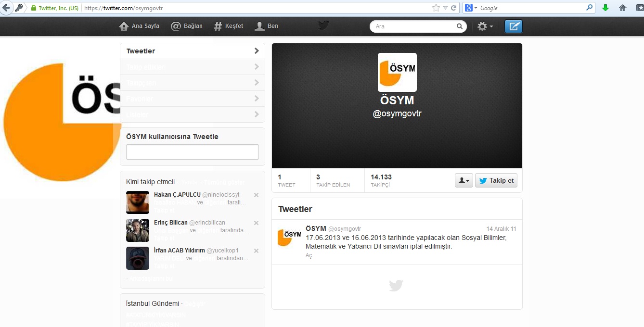Dismiss İrfan ACAB Yıldırım suggestion
This screenshot has height=327, width=644.
[x=256, y=251]
